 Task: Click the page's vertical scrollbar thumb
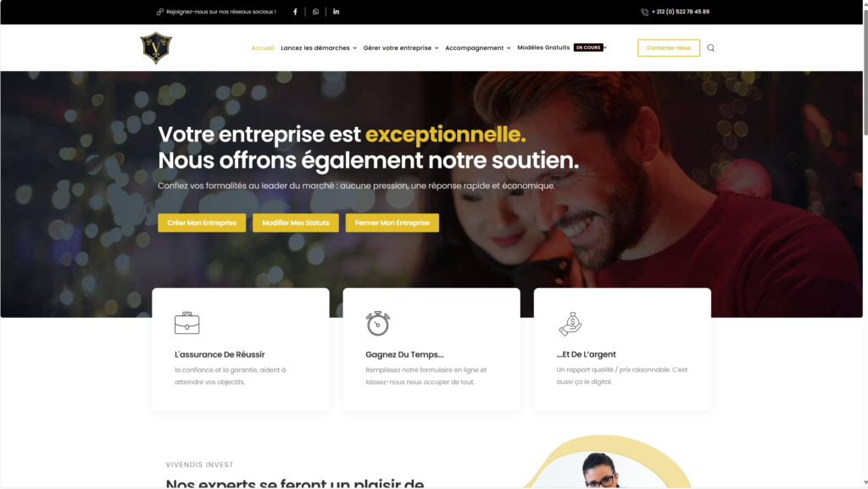pos(865,72)
